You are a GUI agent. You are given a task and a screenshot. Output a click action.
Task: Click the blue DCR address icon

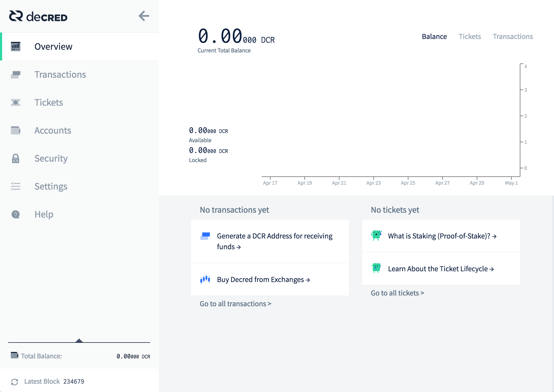click(205, 236)
